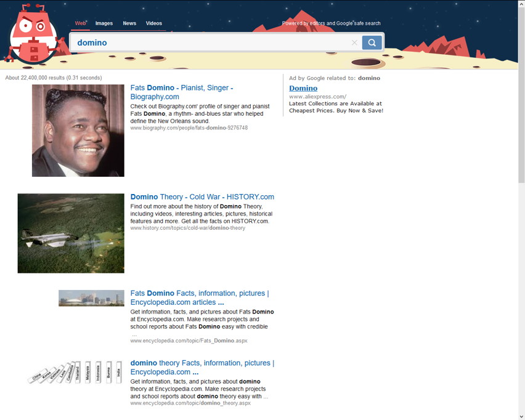Click the page vertical scrollbar thumb
The height and width of the screenshot is (420, 525).
tap(521, 95)
